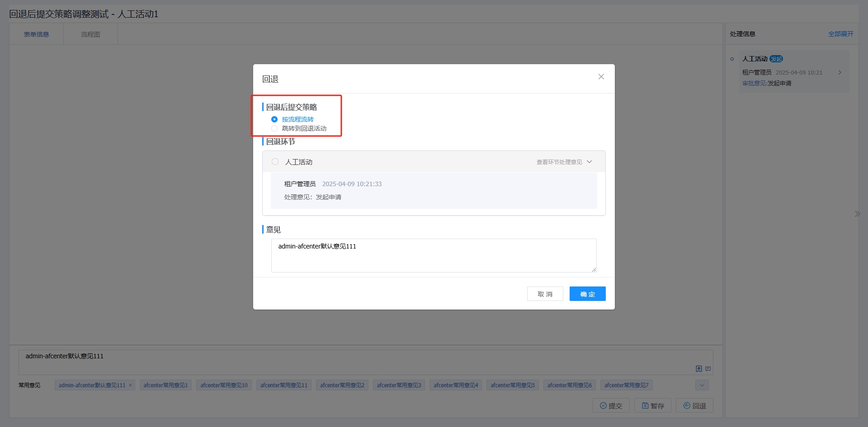The height and width of the screenshot is (427, 868).
Task: Click the 取消 cancel button
Action: click(x=545, y=294)
